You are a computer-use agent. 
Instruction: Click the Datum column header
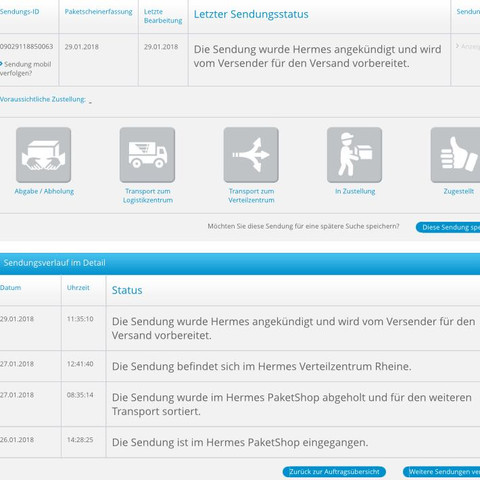click(x=10, y=288)
